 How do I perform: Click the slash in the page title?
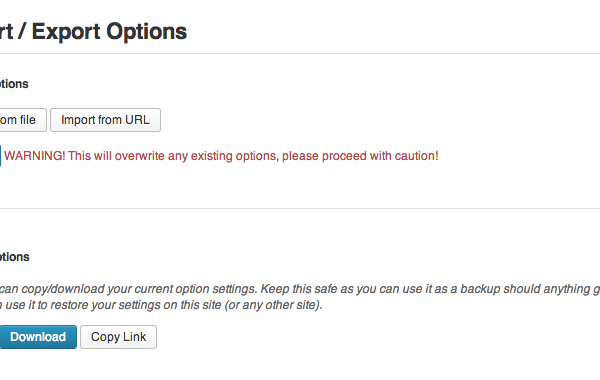[x=22, y=31]
